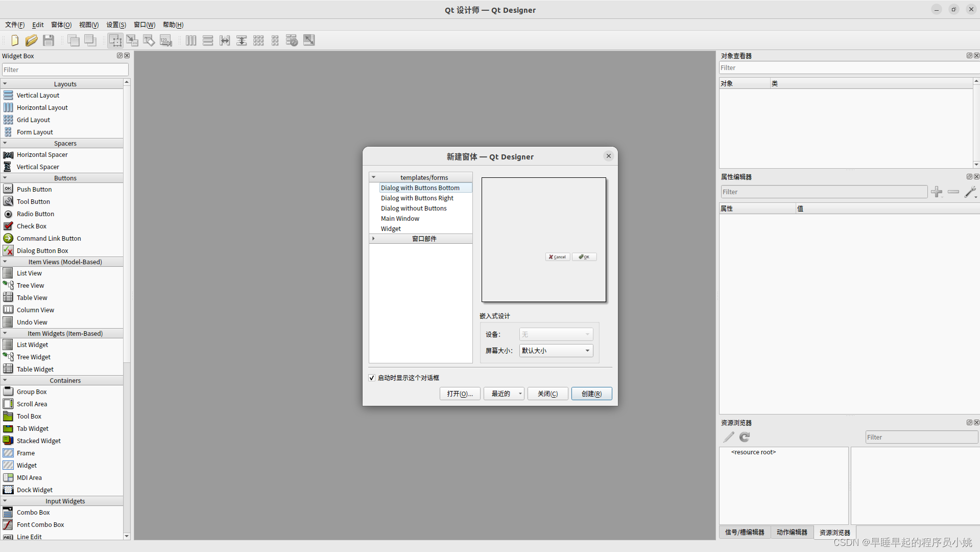Select the Edit Signals/Slots mode icon

pyautogui.click(x=132, y=40)
